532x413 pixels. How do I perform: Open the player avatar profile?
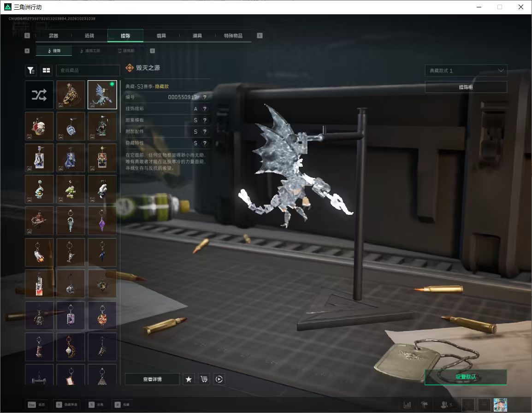500,405
